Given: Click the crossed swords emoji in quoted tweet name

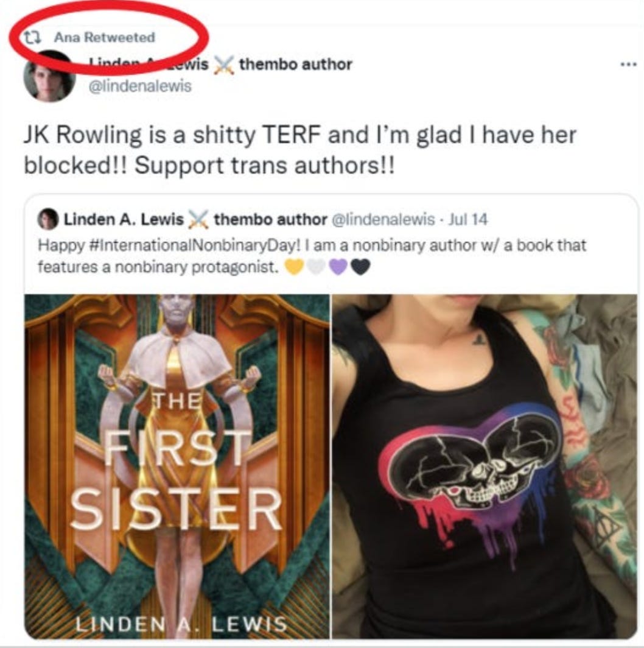Looking at the screenshot, I should pyautogui.click(x=198, y=219).
